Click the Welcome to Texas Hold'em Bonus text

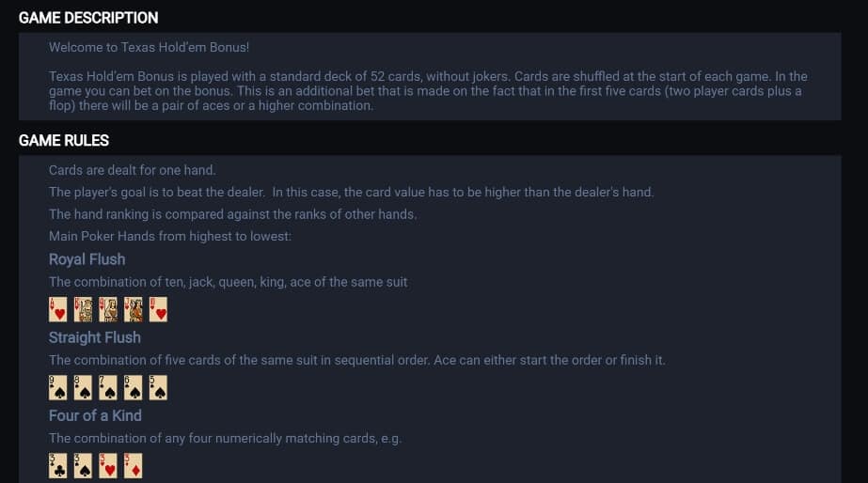(x=149, y=48)
